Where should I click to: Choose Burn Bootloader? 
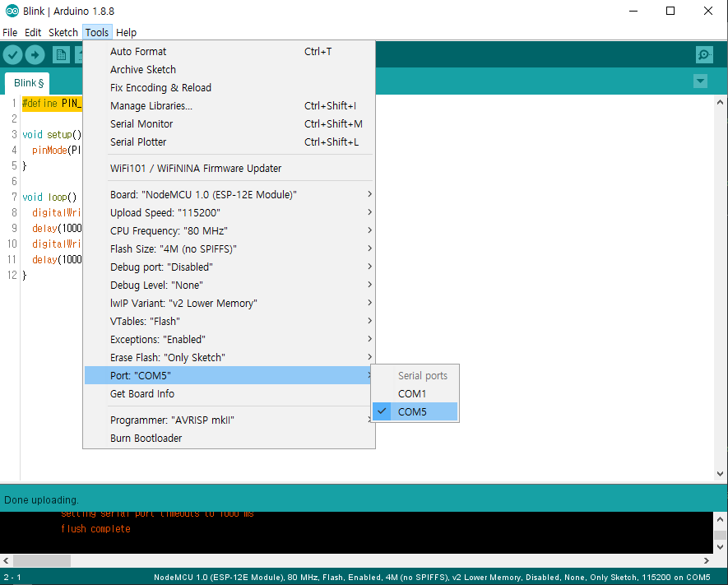229,439
